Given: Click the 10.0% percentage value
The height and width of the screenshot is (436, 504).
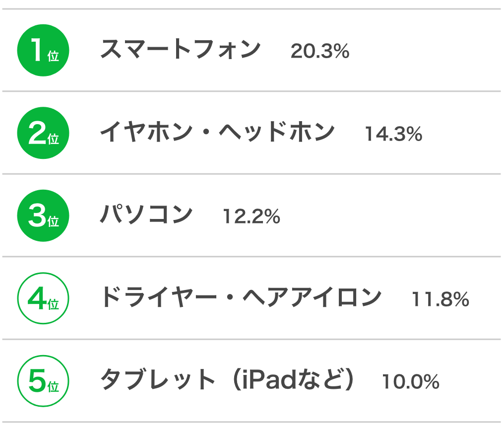Looking at the screenshot, I should (x=410, y=381).
